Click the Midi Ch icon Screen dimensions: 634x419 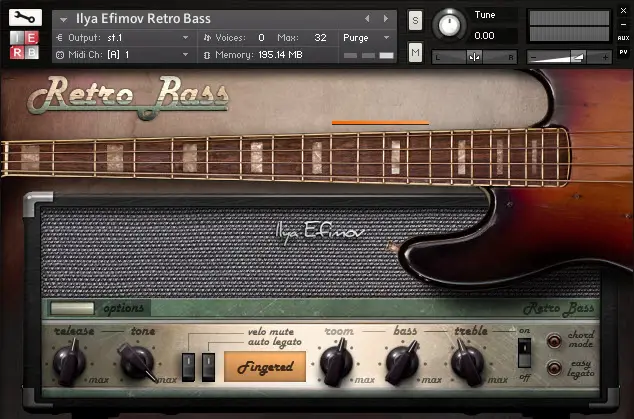tap(59, 55)
